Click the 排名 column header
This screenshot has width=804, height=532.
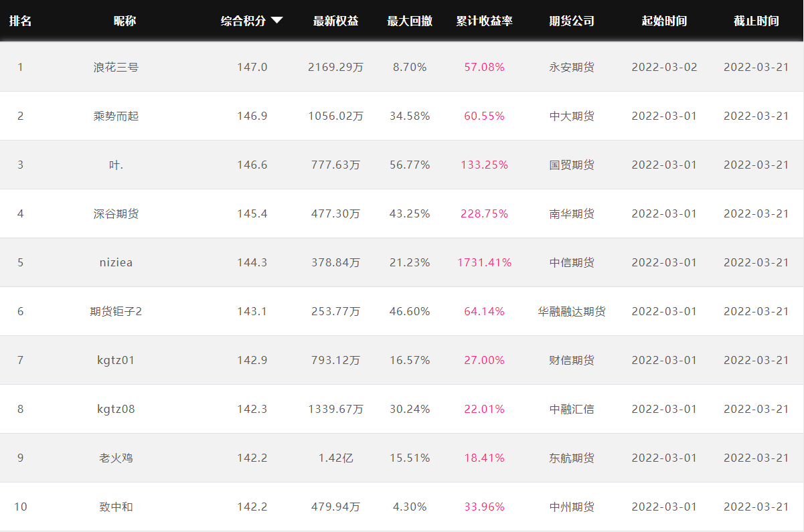click(20, 21)
